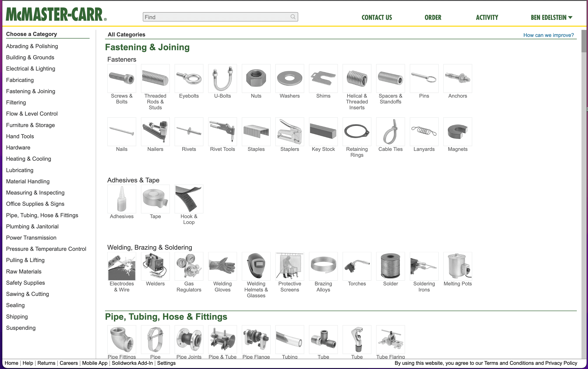
Task: Open the Screws & Bolts category
Action: (x=122, y=78)
